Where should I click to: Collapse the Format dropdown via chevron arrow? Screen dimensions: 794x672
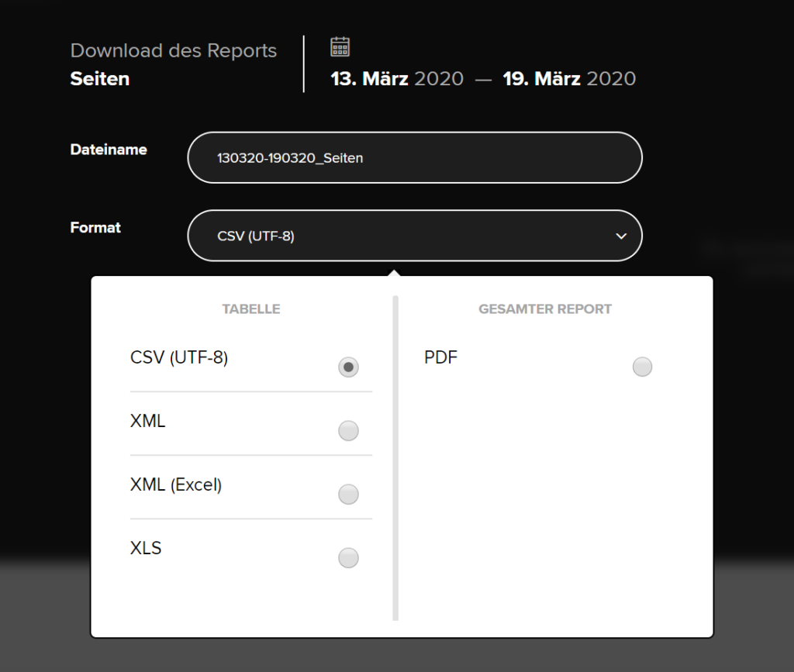click(621, 236)
